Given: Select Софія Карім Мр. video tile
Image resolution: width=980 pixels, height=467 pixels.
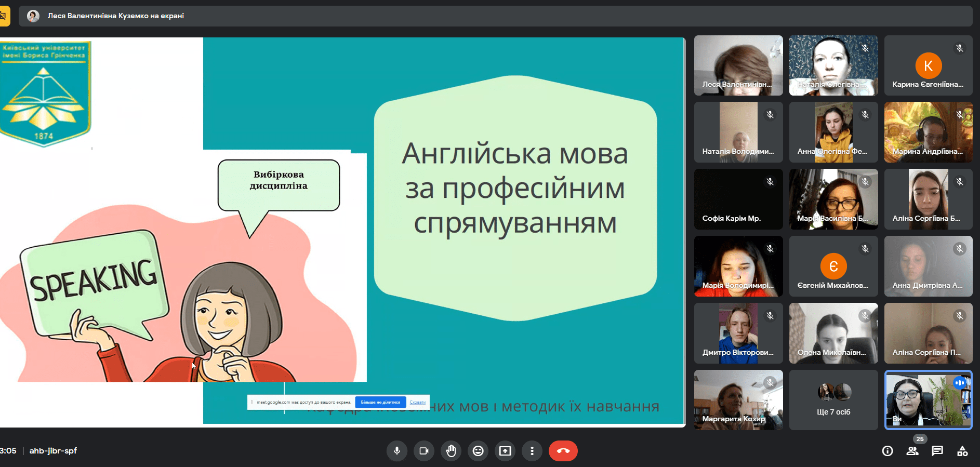Looking at the screenshot, I should coord(738,199).
